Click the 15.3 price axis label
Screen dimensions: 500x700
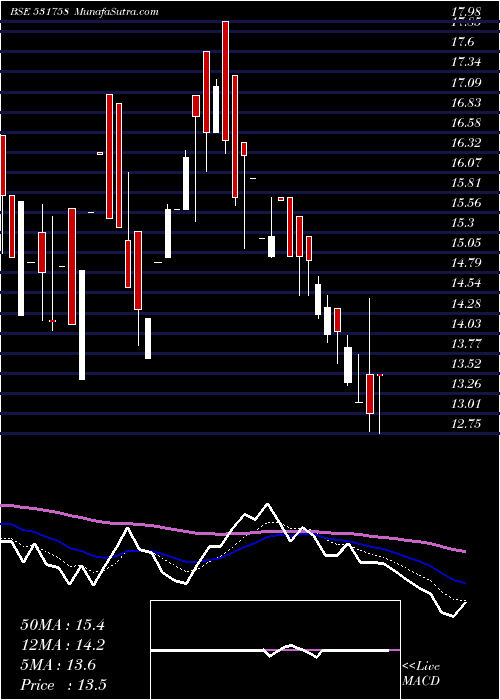[x=463, y=223]
